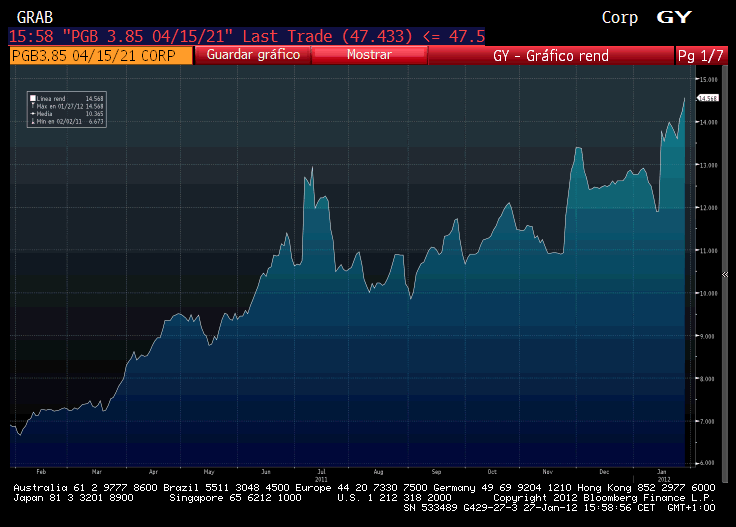Click the 10.000 y-axis label
Image resolution: width=736 pixels, height=527 pixels.
point(709,293)
